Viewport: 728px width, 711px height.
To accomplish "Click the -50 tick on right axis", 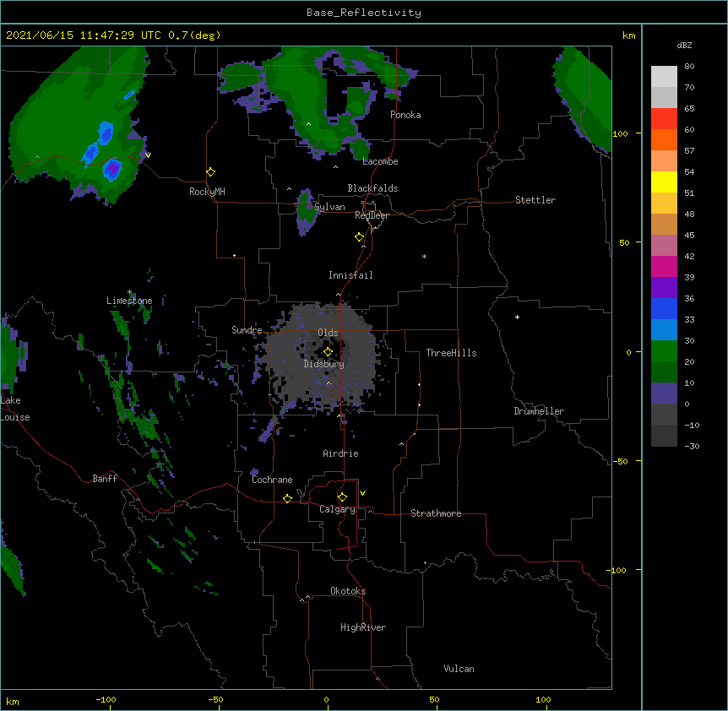I will pyautogui.click(x=620, y=461).
